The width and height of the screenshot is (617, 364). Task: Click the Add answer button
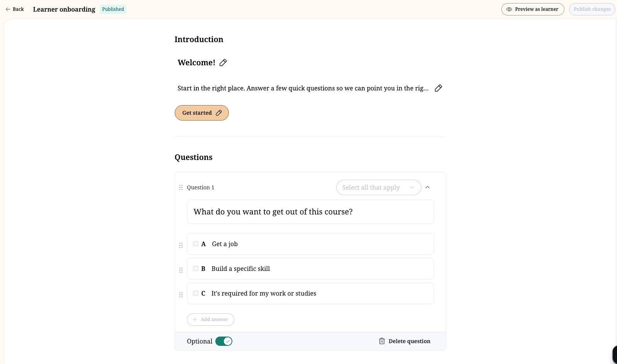[211, 320]
